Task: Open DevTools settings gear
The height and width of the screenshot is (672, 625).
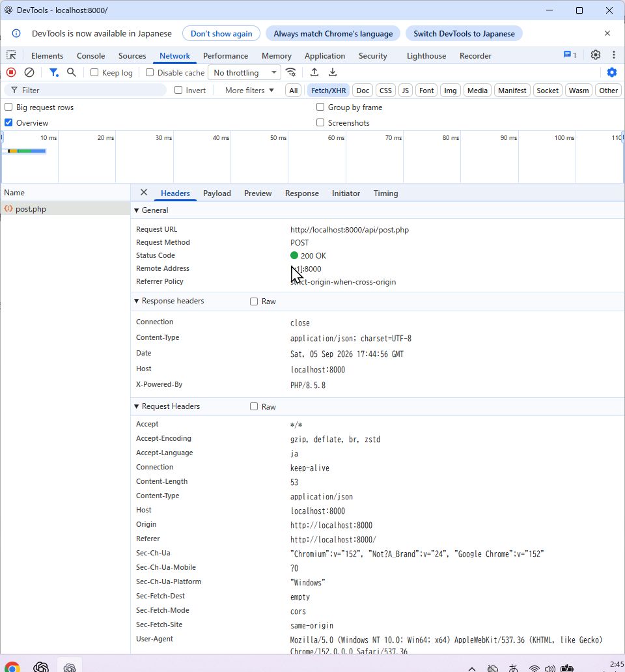Action: click(x=596, y=55)
